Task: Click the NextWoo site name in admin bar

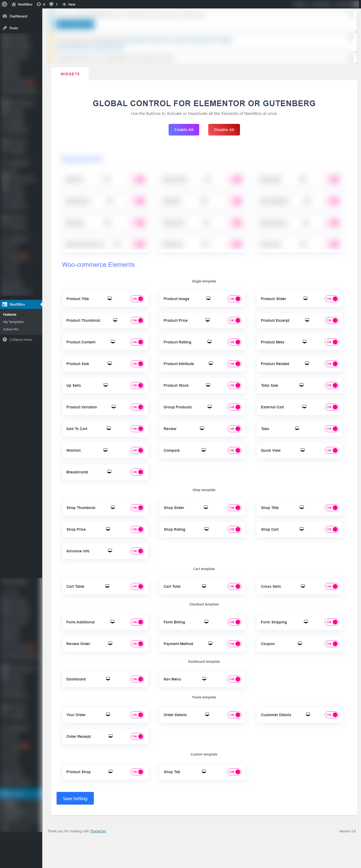Action: click(x=25, y=4)
